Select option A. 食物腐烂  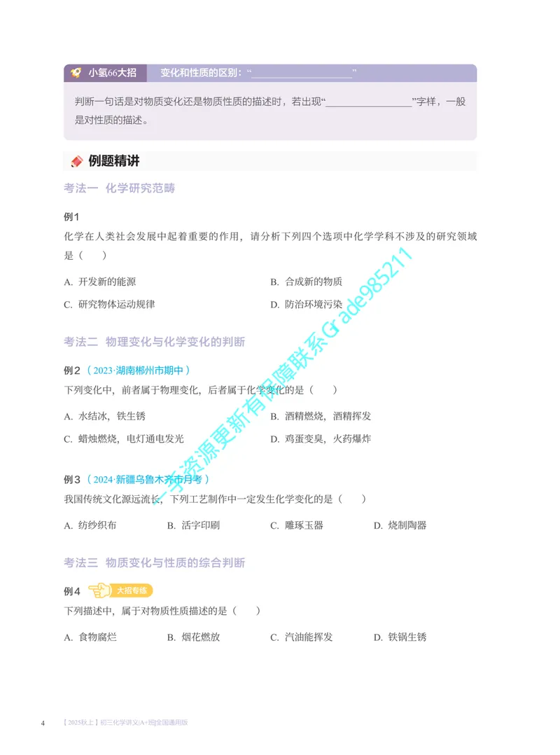90,637
